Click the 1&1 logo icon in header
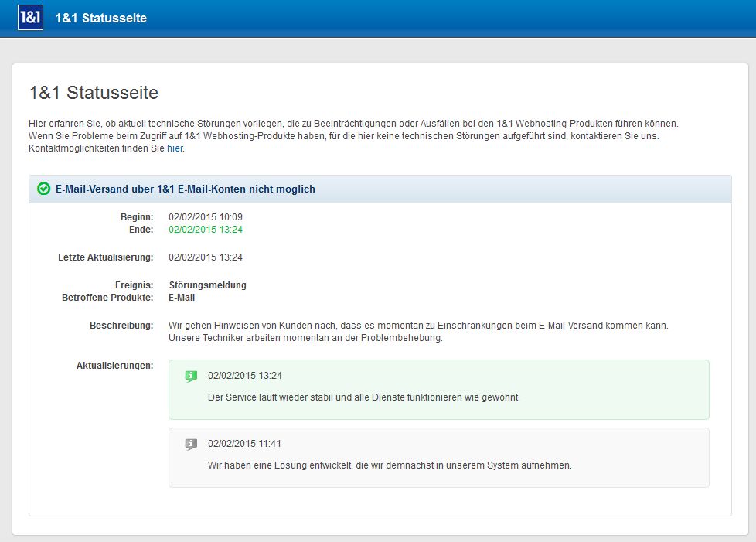The image size is (756, 542). [x=30, y=18]
